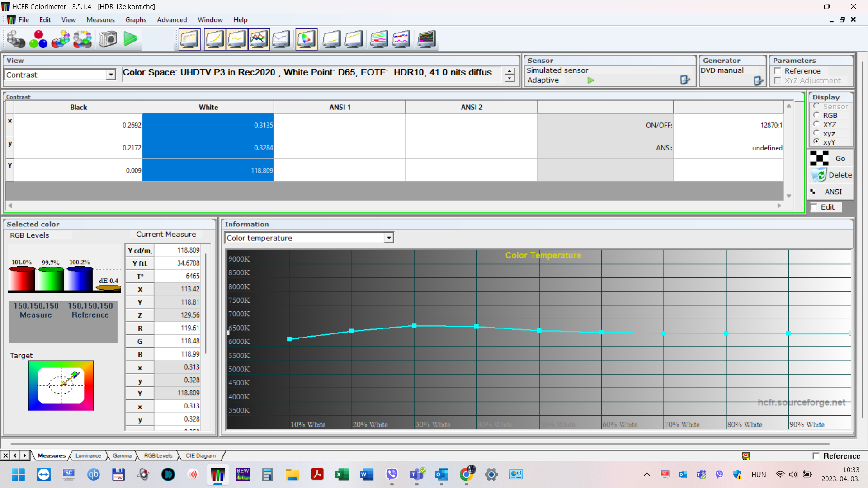Click the sensor configure icon
The height and width of the screenshot is (488, 868).
(x=685, y=80)
